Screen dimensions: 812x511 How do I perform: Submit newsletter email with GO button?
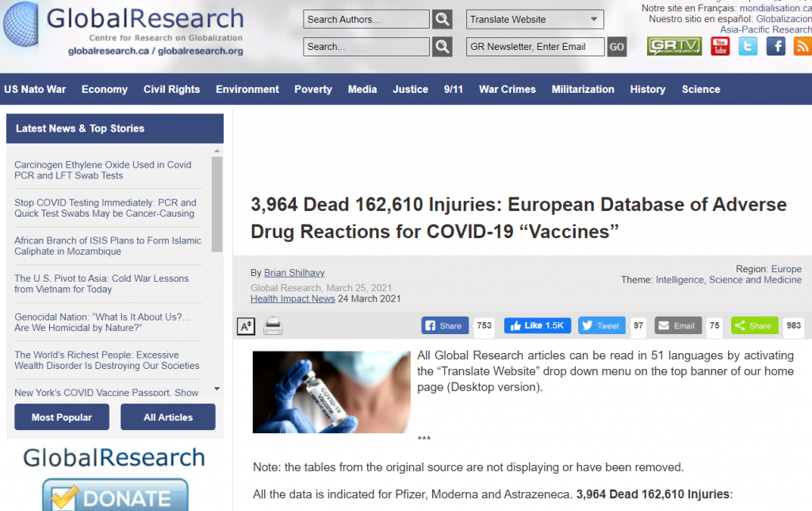click(617, 47)
